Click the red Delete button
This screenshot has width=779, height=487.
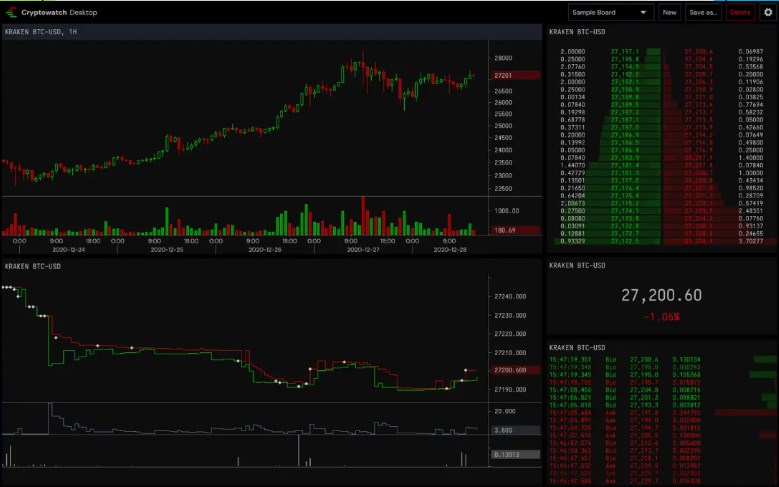pyautogui.click(x=740, y=12)
